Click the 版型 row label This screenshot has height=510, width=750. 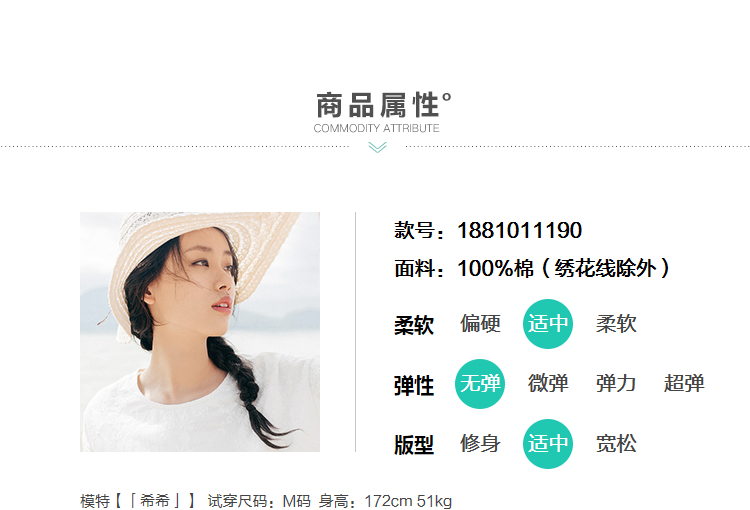pos(414,445)
